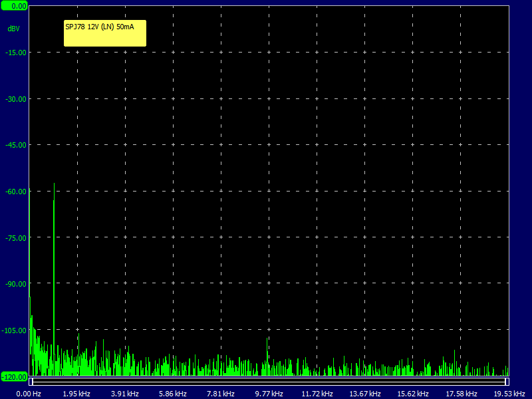Click the small spectral peak near 9.77 kHz
Image resolution: width=532 pixels, height=399 pixels.
pyautogui.click(x=267, y=356)
